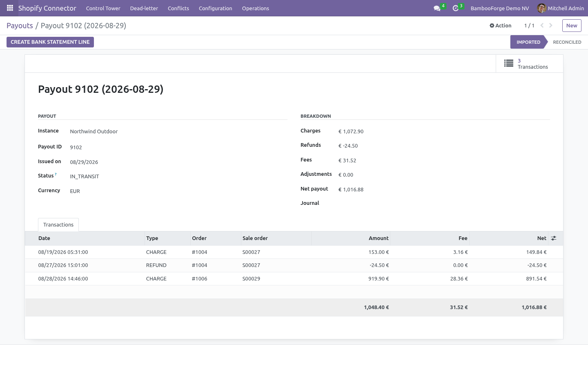This screenshot has height=368, width=588.
Task: Click Currency value EUR
Action: pyautogui.click(x=75, y=191)
